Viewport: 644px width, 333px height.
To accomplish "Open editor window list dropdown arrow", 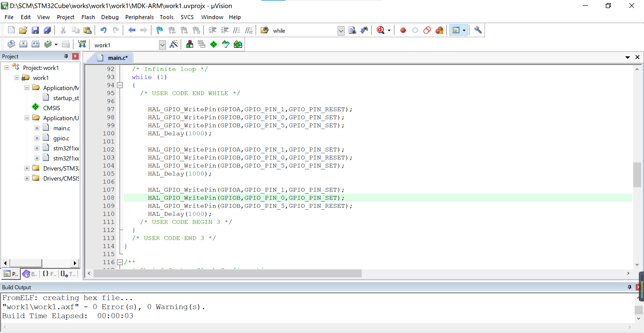I will (x=628, y=57).
